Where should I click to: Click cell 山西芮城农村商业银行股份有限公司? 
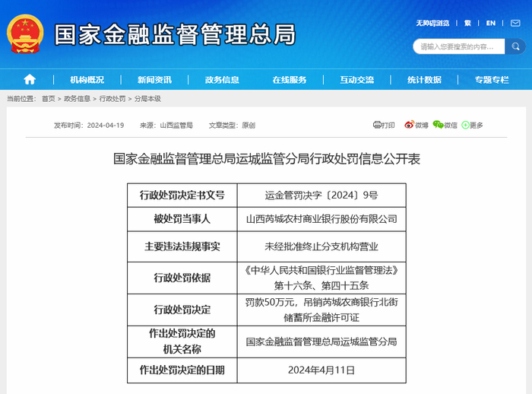tap(321, 219)
